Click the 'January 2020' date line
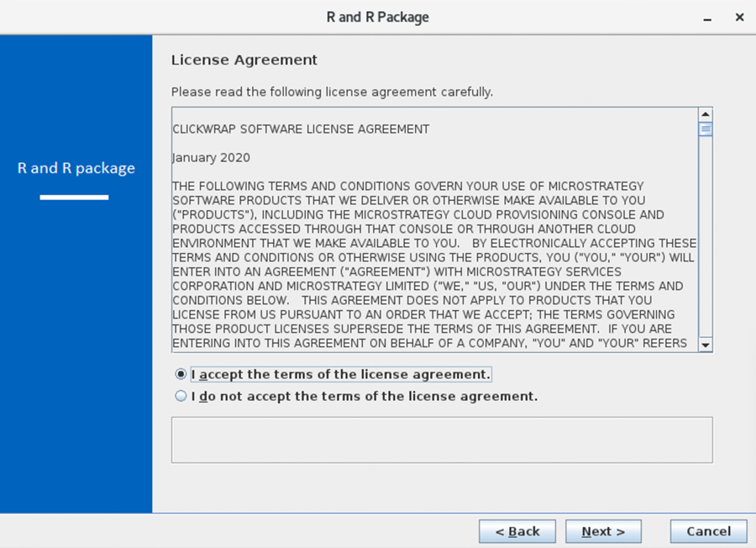756x548 pixels. (211, 158)
